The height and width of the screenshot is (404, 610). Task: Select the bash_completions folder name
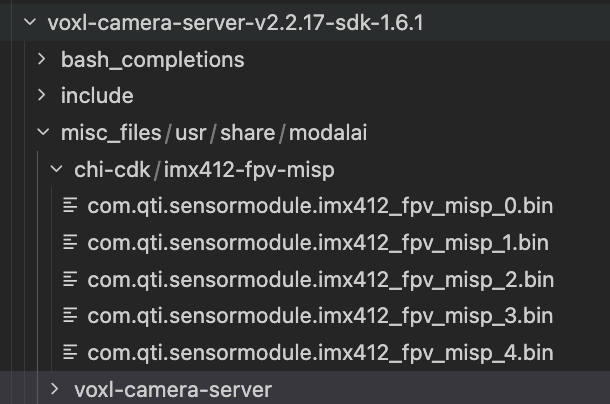point(152,59)
